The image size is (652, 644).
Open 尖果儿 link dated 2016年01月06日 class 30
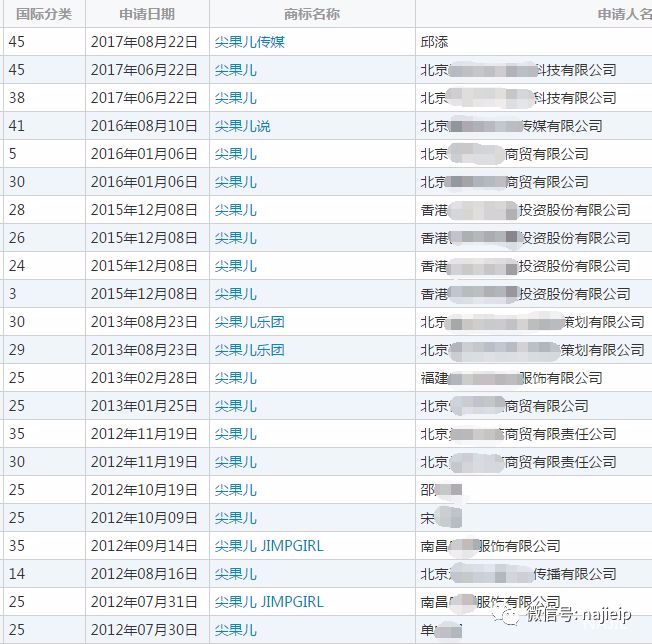coord(235,182)
